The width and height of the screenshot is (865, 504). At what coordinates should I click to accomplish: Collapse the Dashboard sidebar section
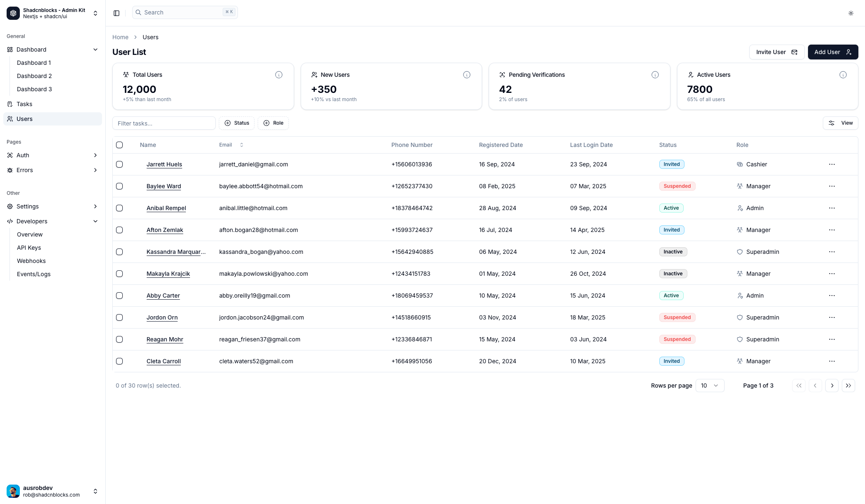tap(95, 50)
